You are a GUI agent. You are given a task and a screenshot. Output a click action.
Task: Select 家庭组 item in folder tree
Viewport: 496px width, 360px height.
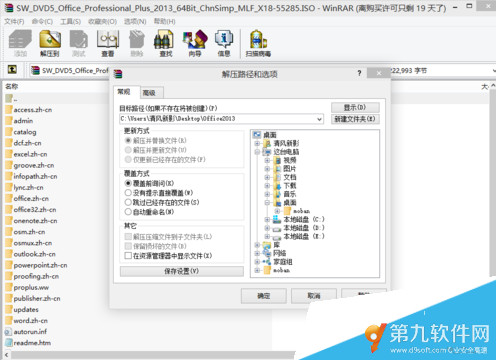pos(278,262)
